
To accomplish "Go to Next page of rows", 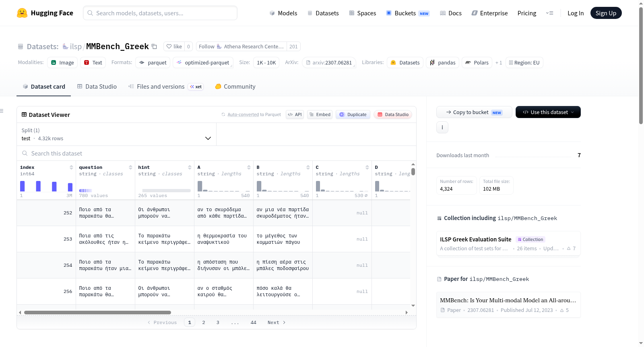I will tap(277, 322).
